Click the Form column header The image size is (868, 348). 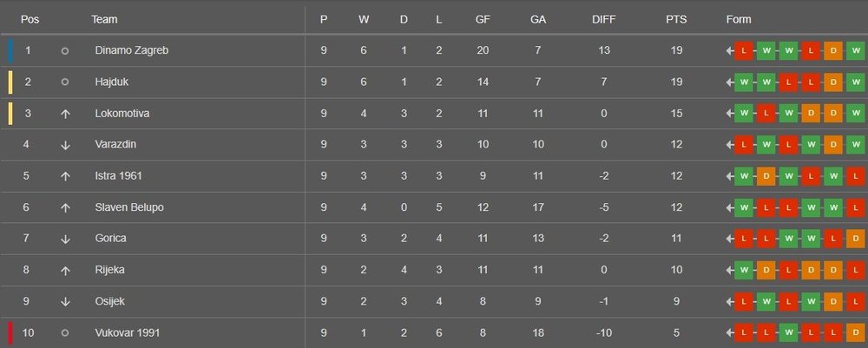pos(739,19)
